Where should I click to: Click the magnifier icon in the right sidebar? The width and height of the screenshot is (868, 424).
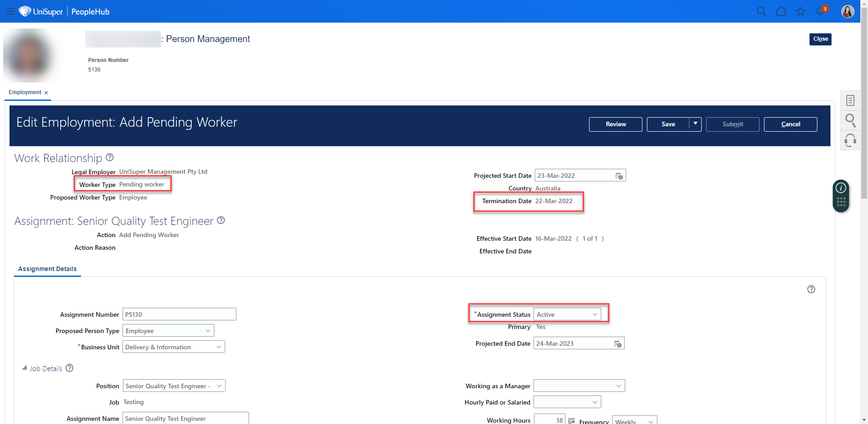(x=850, y=120)
